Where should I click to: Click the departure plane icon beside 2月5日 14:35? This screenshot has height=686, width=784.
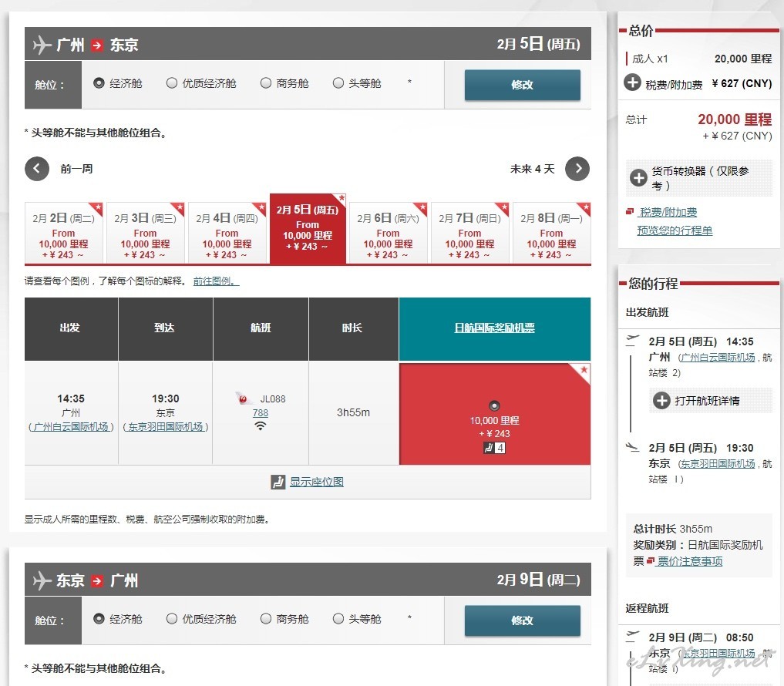[x=633, y=341]
